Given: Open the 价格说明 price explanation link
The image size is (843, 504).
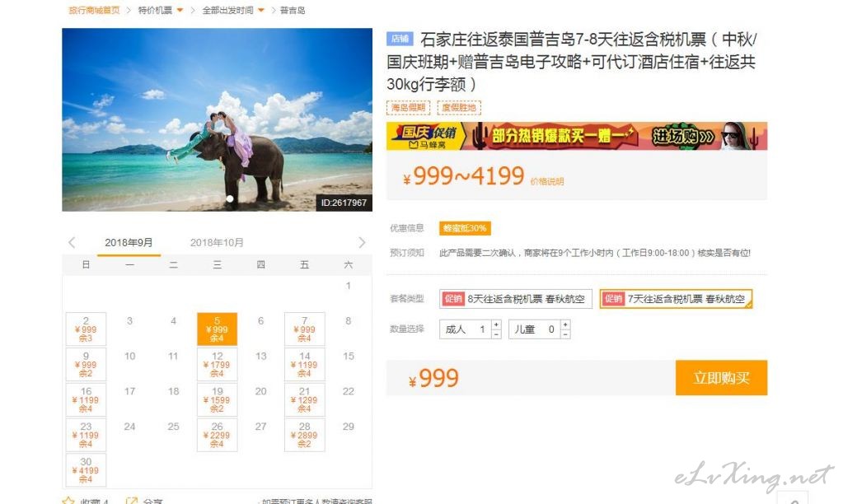Looking at the screenshot, I should (547, 182).
